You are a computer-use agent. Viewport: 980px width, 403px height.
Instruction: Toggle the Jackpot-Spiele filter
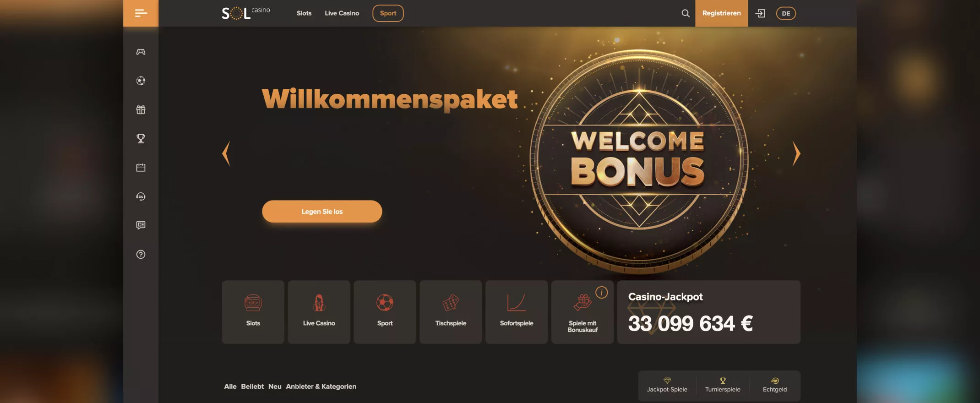(x=667, y=385)
